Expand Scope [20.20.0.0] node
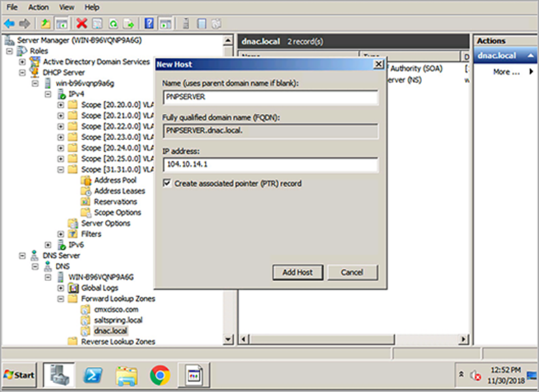 [x=61, y=105]
